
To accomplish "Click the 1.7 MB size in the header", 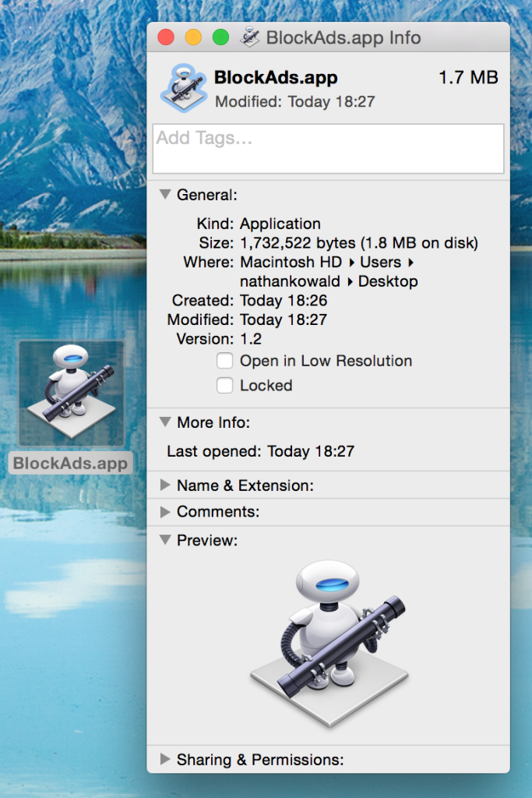I will point(468,77).
